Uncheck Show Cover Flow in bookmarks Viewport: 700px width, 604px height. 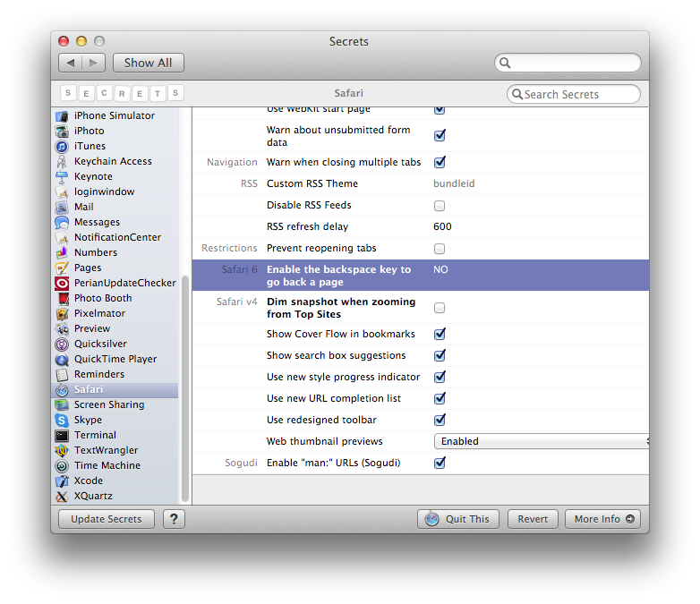[440, 334]
